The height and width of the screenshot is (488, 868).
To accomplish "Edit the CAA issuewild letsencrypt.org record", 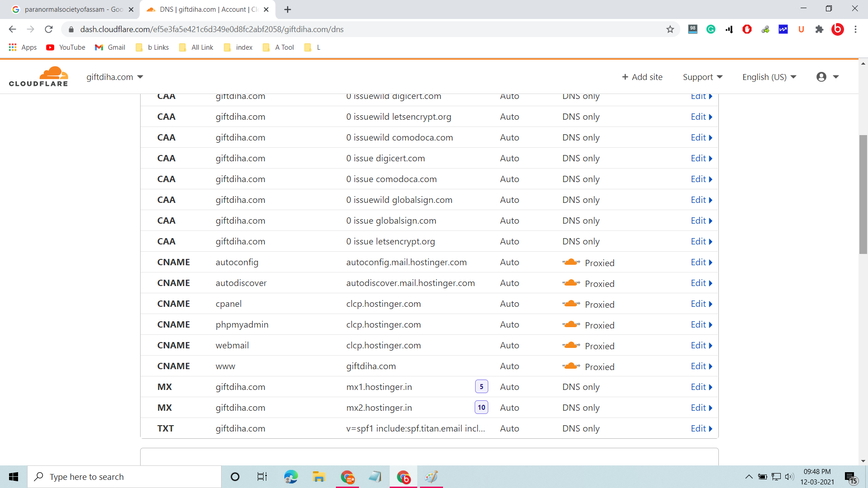I will (701, 117).
